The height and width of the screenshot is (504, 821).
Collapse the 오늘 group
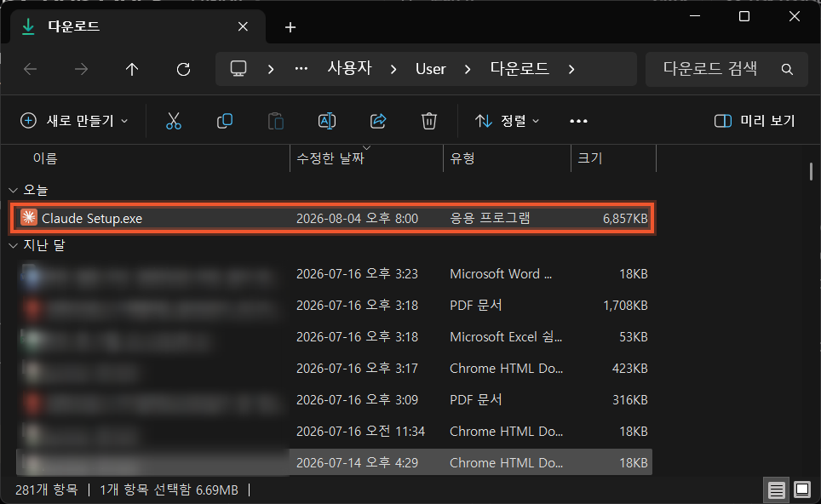click(13, 190)
